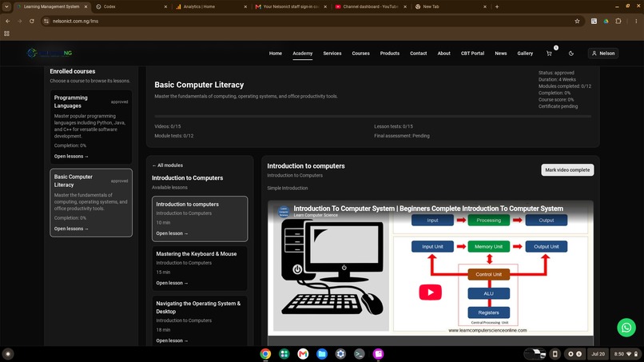Open the WhatsApp chat bubble
Screen dimensions: 644x362
(x=626, y=328)
